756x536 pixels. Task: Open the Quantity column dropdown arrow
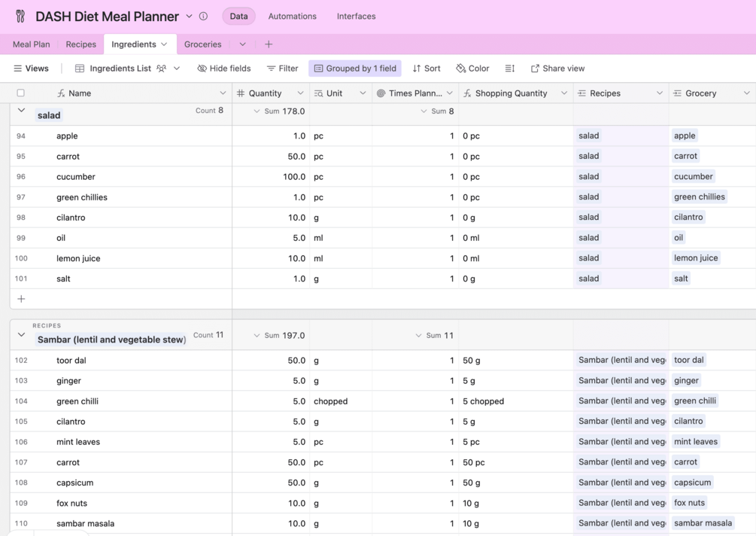(300, 93)
